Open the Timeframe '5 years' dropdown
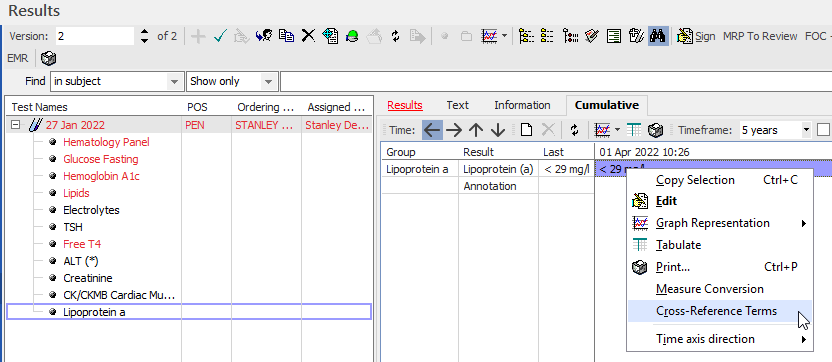 coord(807,130)
